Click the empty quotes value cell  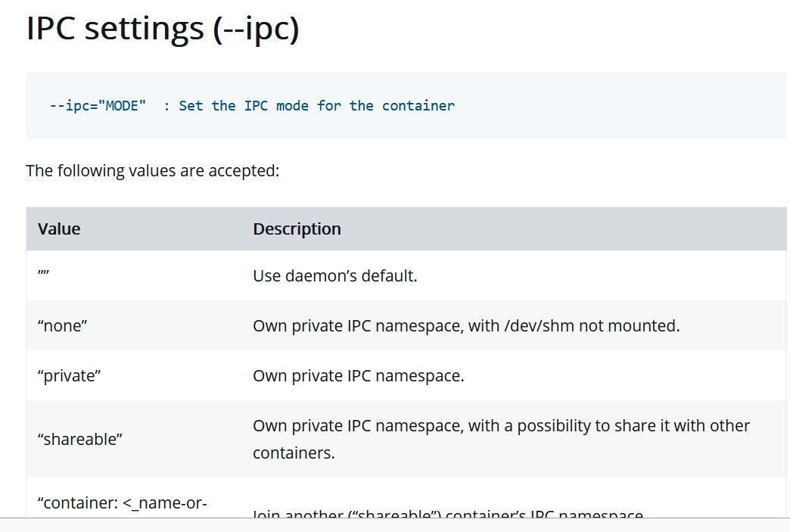click(x=44, y=275)
